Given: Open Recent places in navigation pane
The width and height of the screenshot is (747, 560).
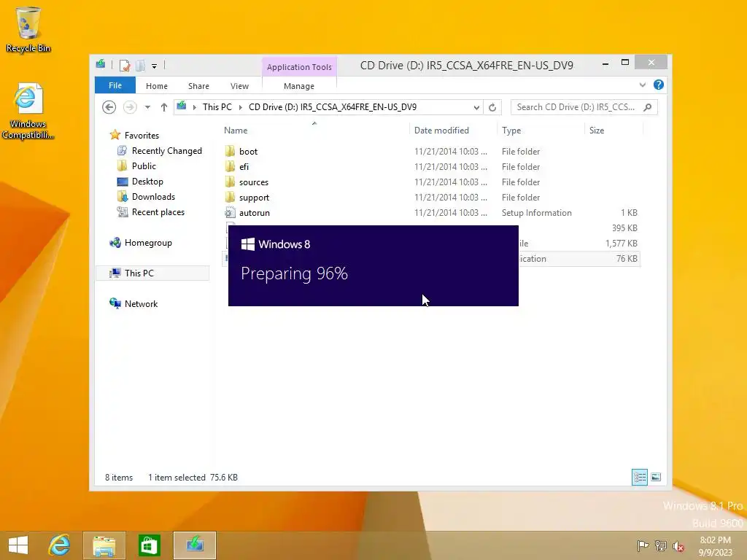Looking at the screenshot, I should [x=158, y=212].
